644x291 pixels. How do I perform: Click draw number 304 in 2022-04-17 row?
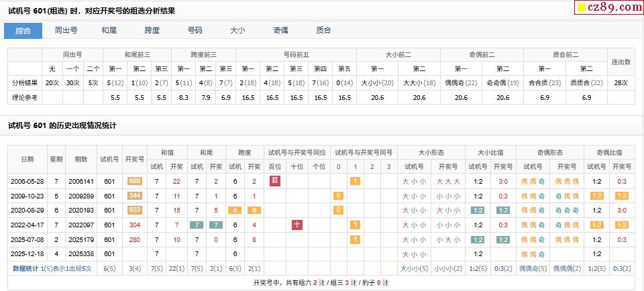[135, 225]
